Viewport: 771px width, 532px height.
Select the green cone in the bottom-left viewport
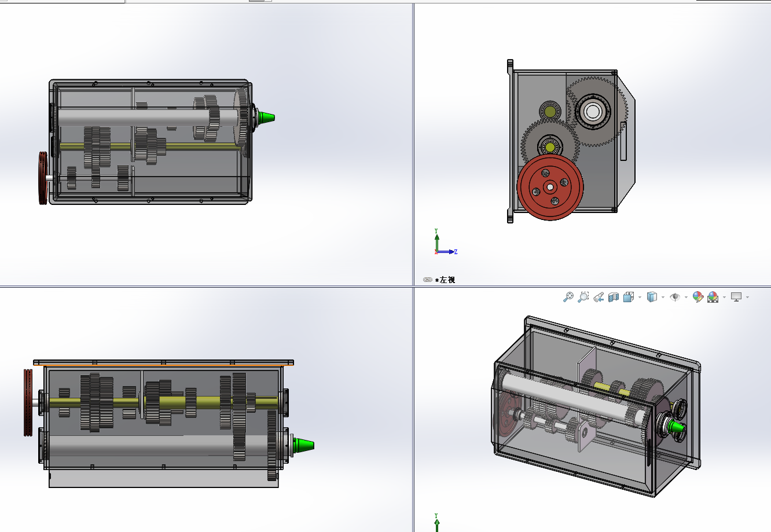point(304,445)
